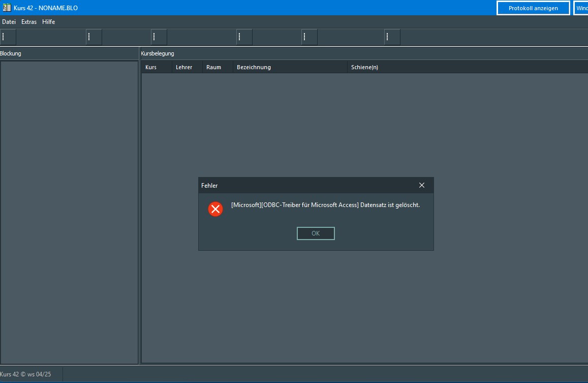588x383 pixels.
Task: Click OK in the Fehler dialog
Action: (316, 233)
